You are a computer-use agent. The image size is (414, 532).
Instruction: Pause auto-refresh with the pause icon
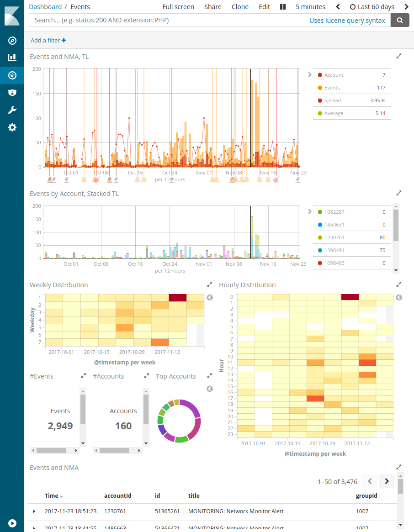click(283, 7)
